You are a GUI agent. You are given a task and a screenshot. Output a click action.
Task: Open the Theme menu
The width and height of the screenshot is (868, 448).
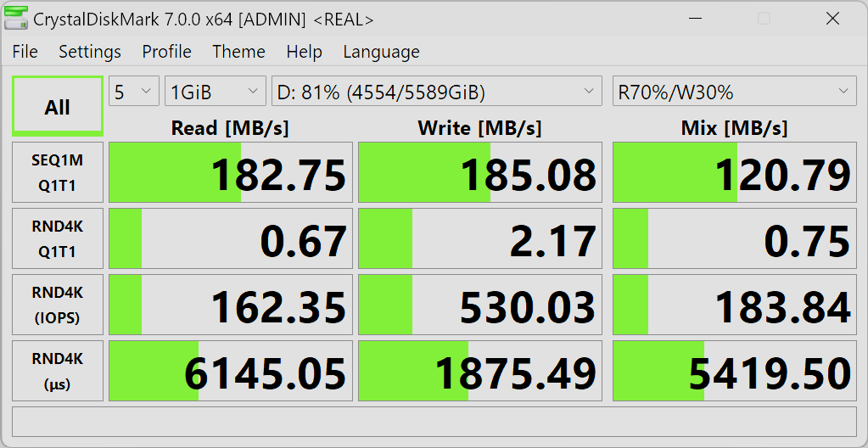point(238,52)
